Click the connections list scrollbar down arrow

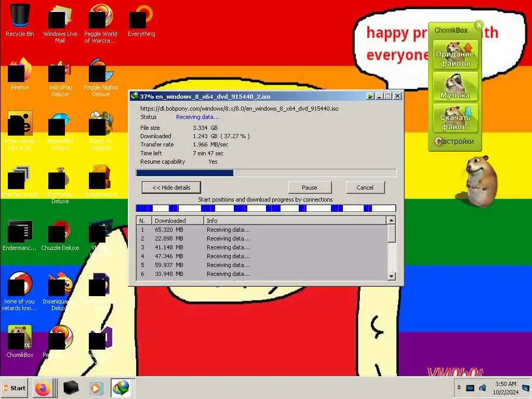coord(391,276)
